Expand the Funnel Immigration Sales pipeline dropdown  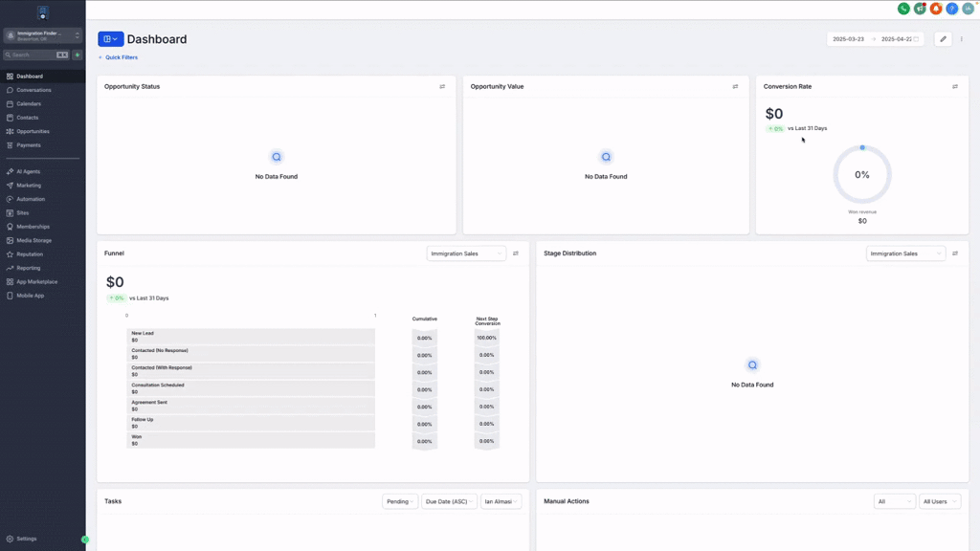466,253
